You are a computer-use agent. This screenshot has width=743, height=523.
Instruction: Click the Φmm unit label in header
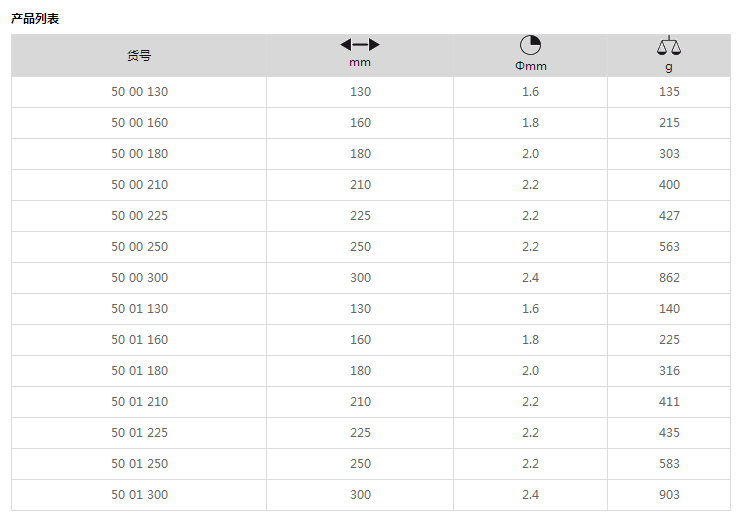pyautogui.click(x=531, y=66)
